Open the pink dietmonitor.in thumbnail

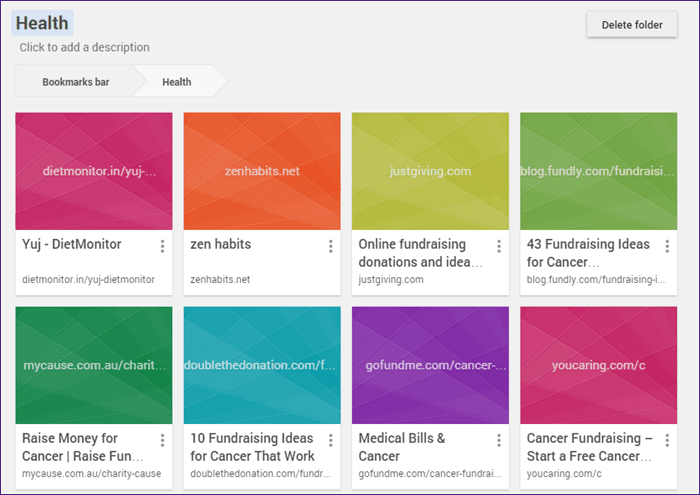click(94, 171)
